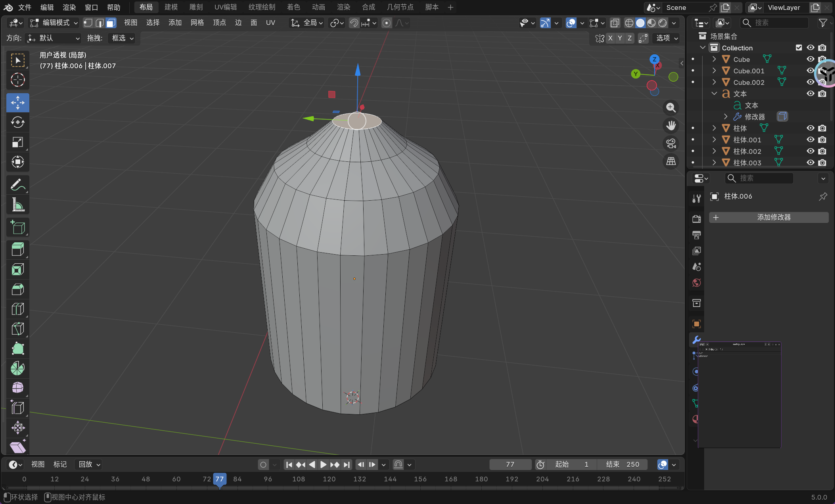Expand the Cube.001 tree item
Image resolution: width=835 pixels, height=504 pixels.
tap(714, 71)
